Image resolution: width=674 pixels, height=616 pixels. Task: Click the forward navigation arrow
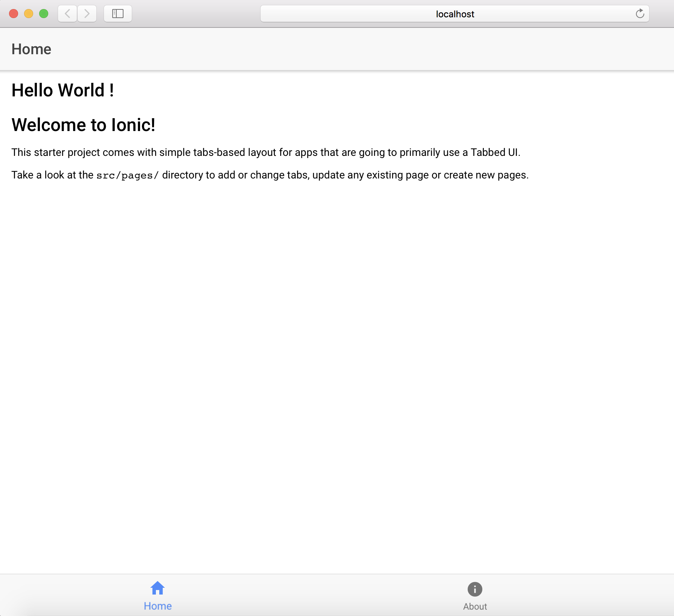[x=87, y=14]
